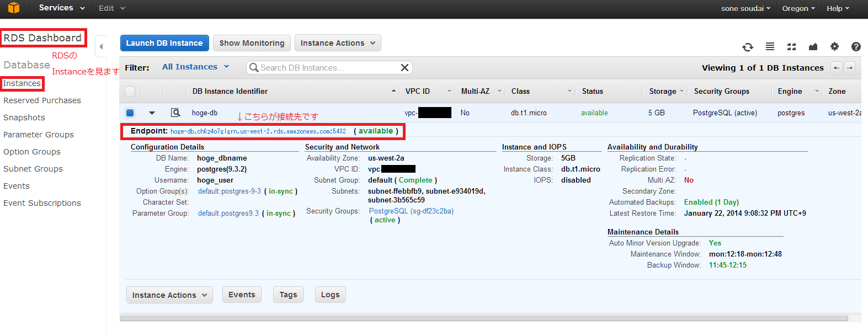Open the help question mark icon
This screenshot has width=868, height=336.
pos(856,47)
